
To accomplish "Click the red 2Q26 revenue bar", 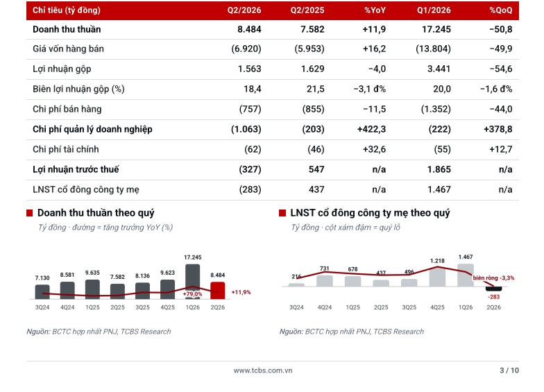I will 218,290.
